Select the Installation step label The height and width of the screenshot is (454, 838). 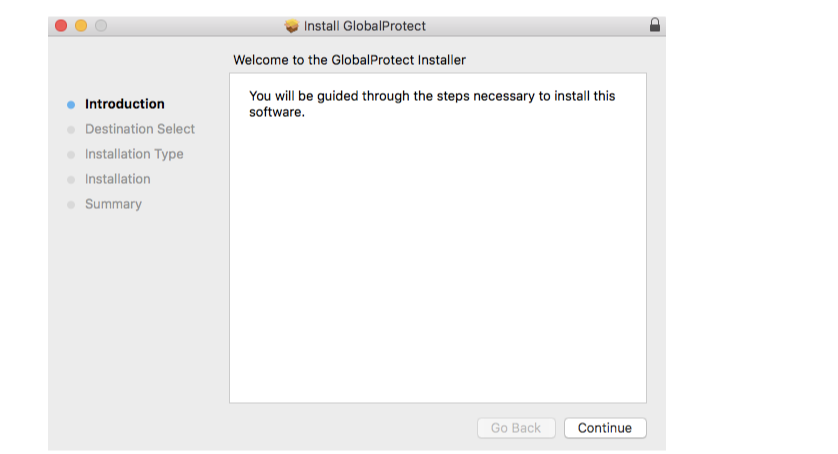click(x=118, y=179)
